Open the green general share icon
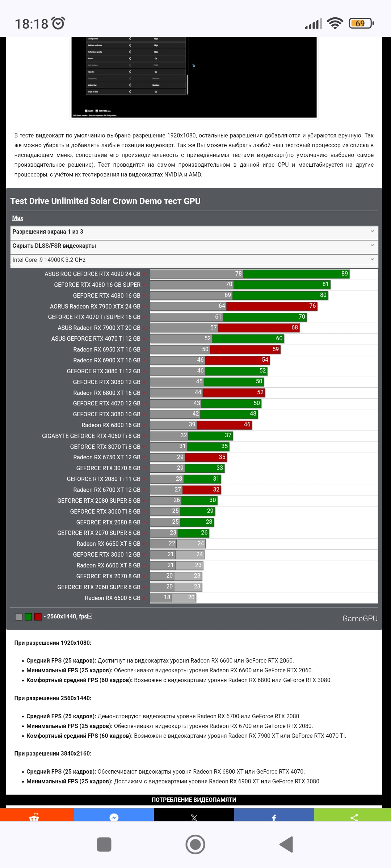Screen dimensions: 391x868 click(353, 815)
